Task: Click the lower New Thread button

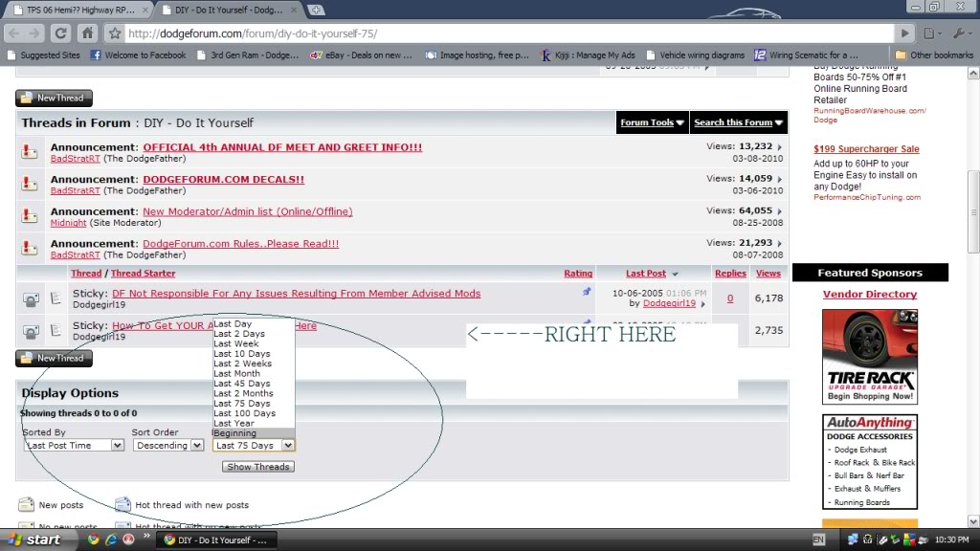Action: pyautogui.click(x=54, y=358)
